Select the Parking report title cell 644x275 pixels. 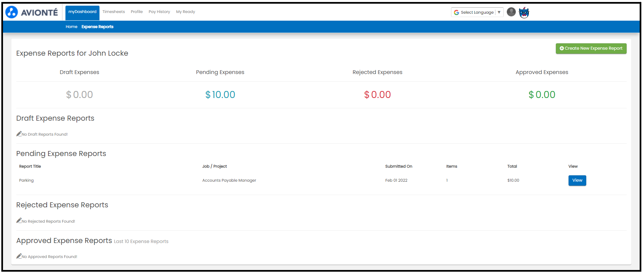pyautogui.click(x=26, y=180)
